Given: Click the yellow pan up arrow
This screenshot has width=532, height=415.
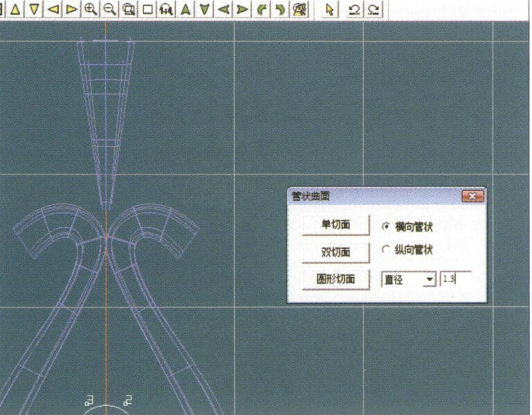Looking at the screenshot, I should click(15, 9).
